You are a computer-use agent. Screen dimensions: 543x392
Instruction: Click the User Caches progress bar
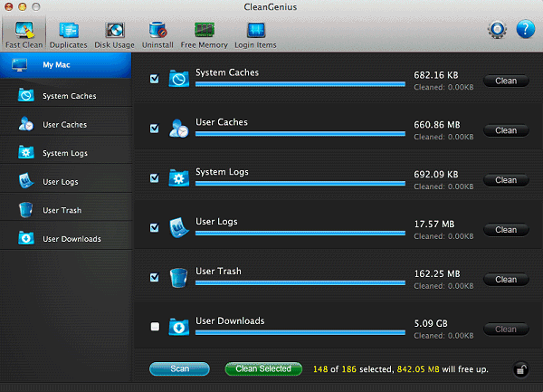point(300,135)
